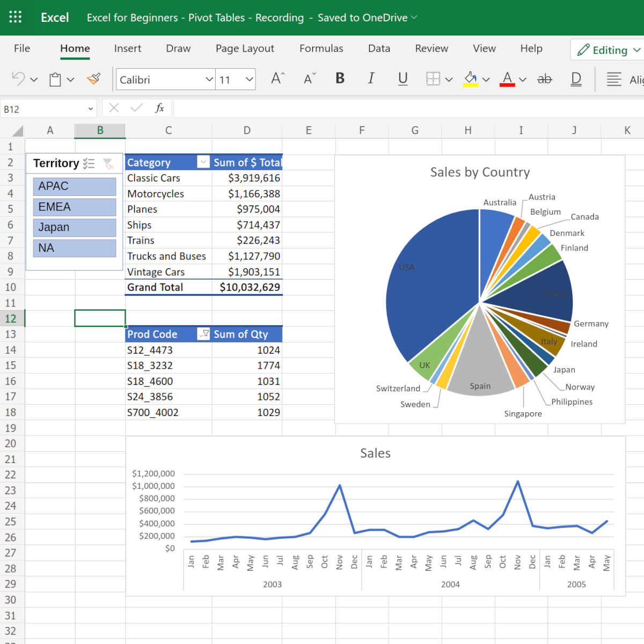Click the insert function fx icon
The height and width of the screenshot is (644, 644).
(159, 108)
